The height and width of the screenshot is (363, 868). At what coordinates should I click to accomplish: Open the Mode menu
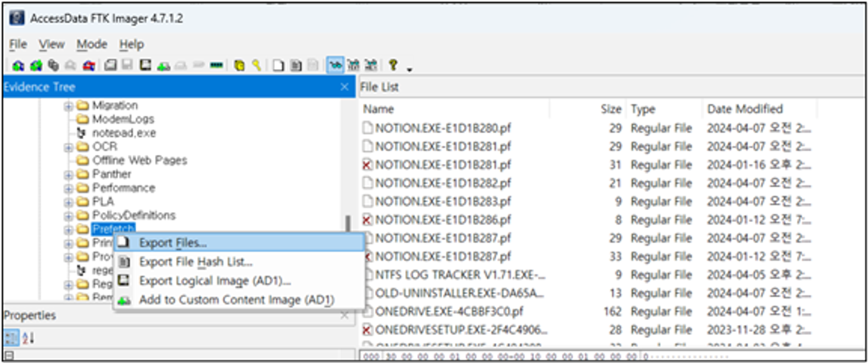[x=92, y=44]
